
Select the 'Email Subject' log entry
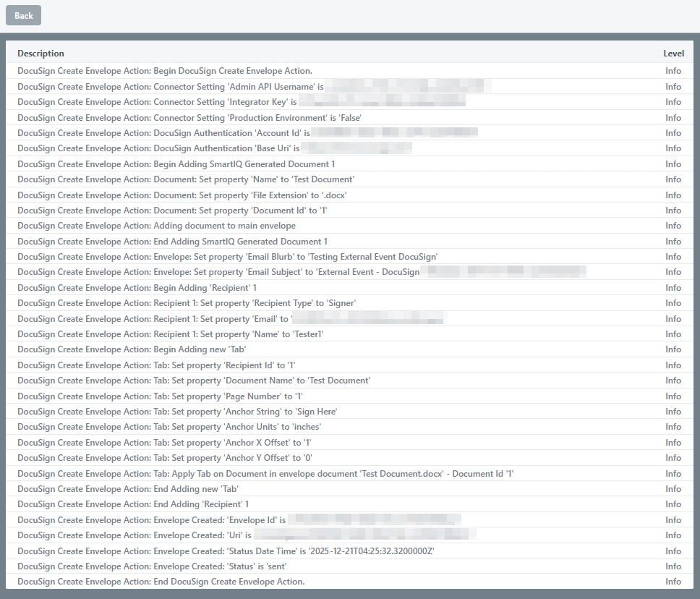tap(349, 272)
